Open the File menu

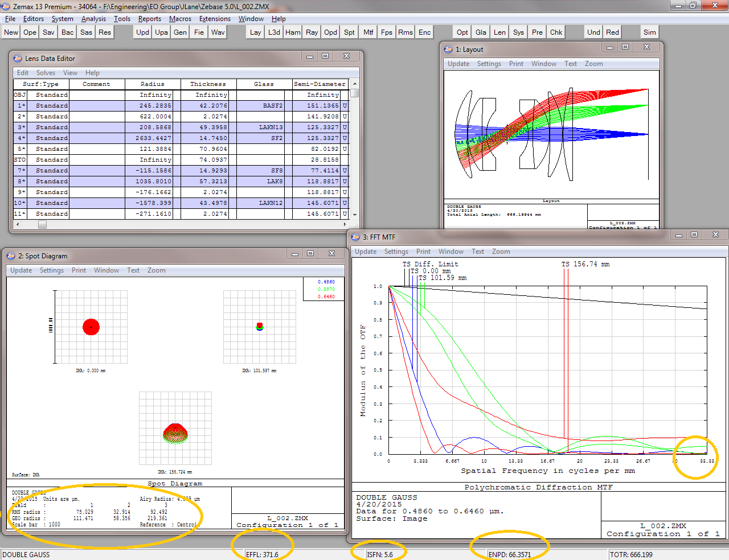point(10,19)
